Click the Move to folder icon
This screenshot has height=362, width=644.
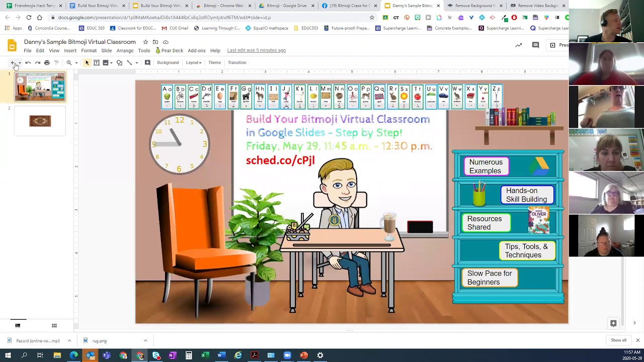pyautogui.click(x=155, y=42)
